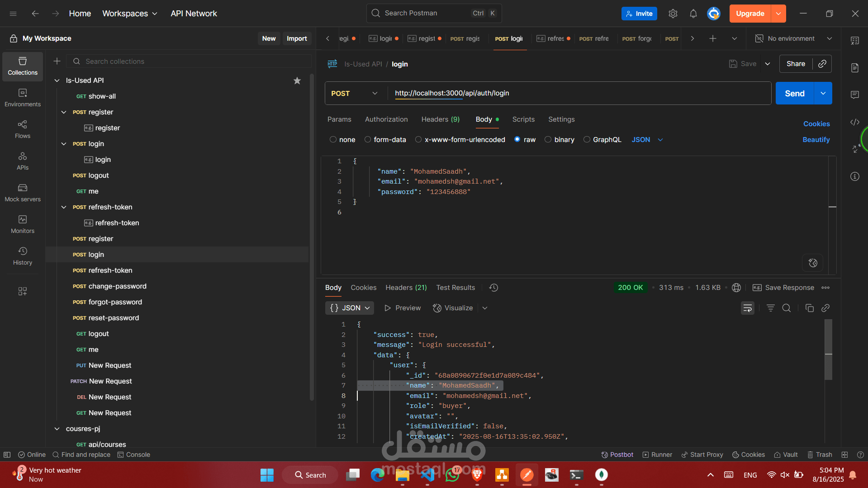Open the Send options dropdown arrow
868x488 pixels.
pos(823,93)
